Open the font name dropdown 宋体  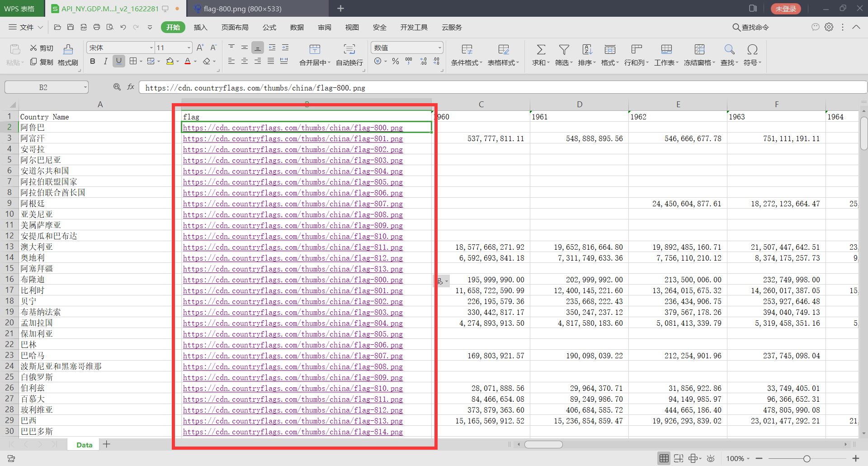tap(151, 48)
